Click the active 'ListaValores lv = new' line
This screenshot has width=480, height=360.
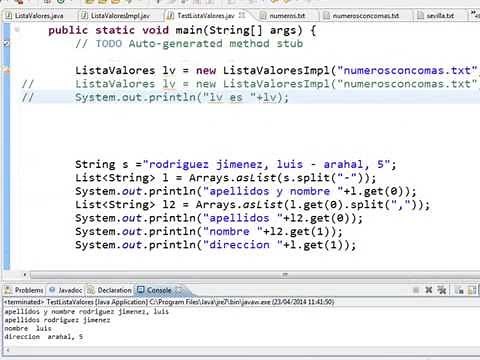(x=277, y=70)
